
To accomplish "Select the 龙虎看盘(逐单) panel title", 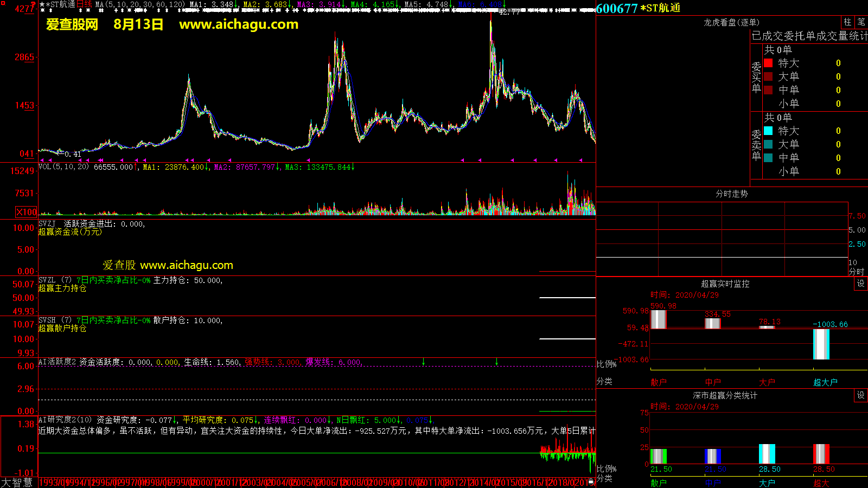I will click(731, 22).
